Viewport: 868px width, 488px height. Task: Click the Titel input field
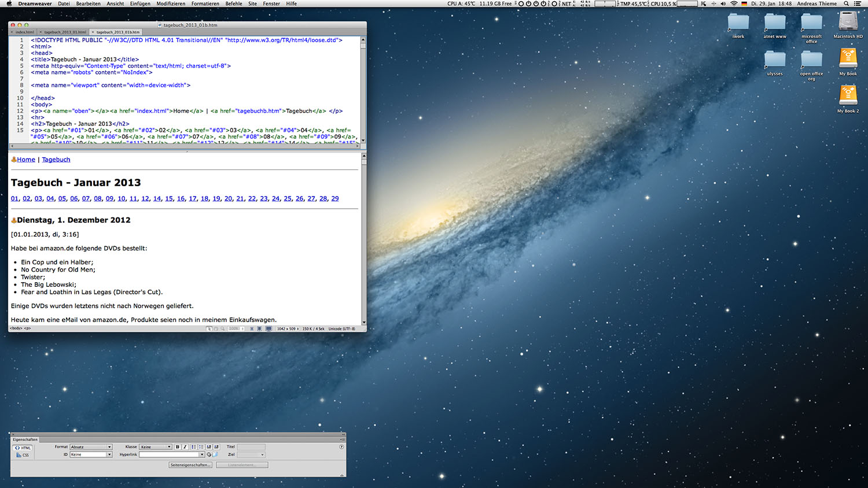pos(251,447)
